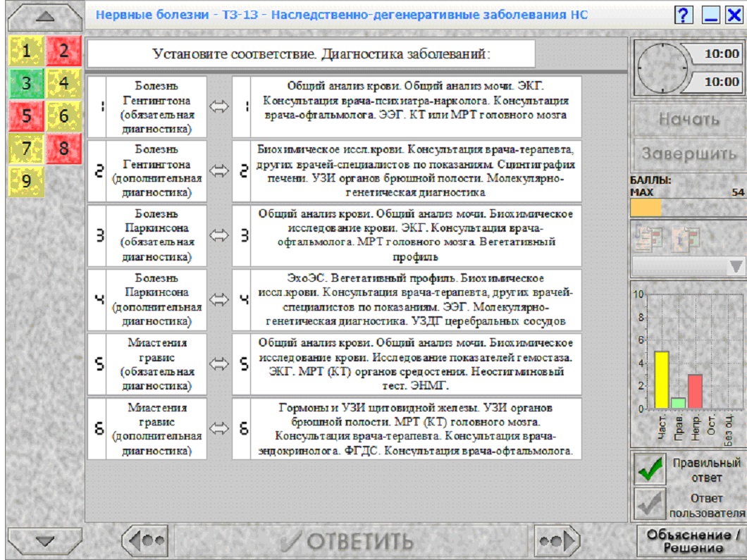Toggle Правильный ответ green checkmark
The height and width of the screenshot is (560, 747).
[x=650, y=469]
